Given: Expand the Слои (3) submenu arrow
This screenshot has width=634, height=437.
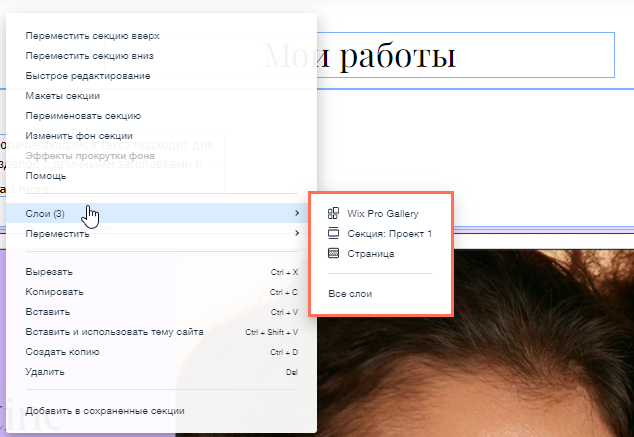Looking at the screenshot, I should pyautogui.click(x=297, y=213).
